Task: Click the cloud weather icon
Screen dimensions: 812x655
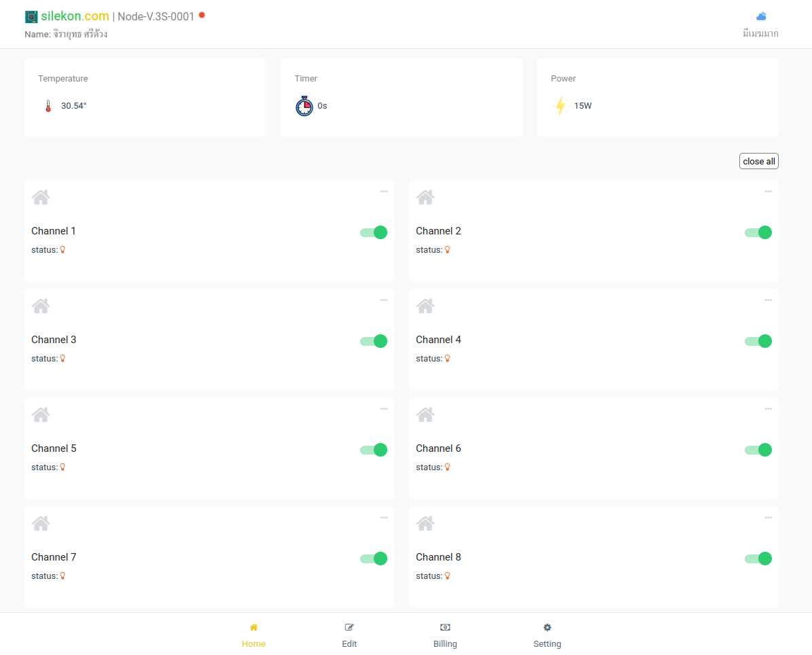Action: click(761, 16)
